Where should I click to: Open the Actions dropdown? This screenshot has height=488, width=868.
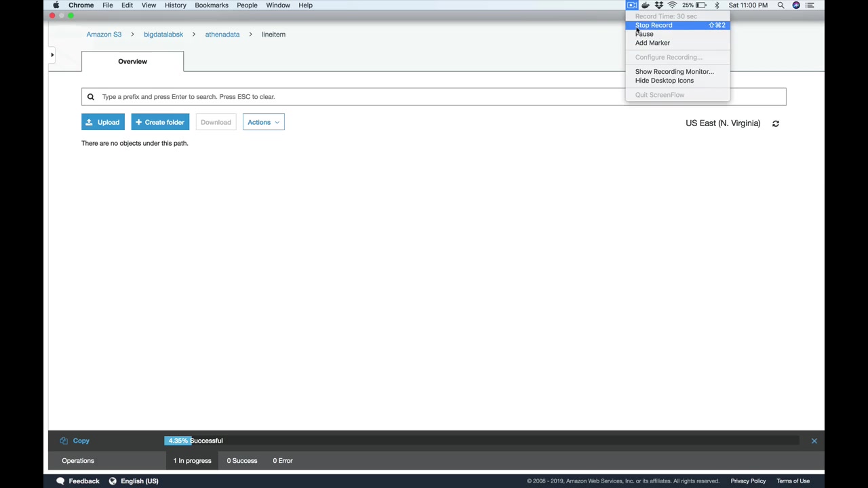click(x=263, y=122)
